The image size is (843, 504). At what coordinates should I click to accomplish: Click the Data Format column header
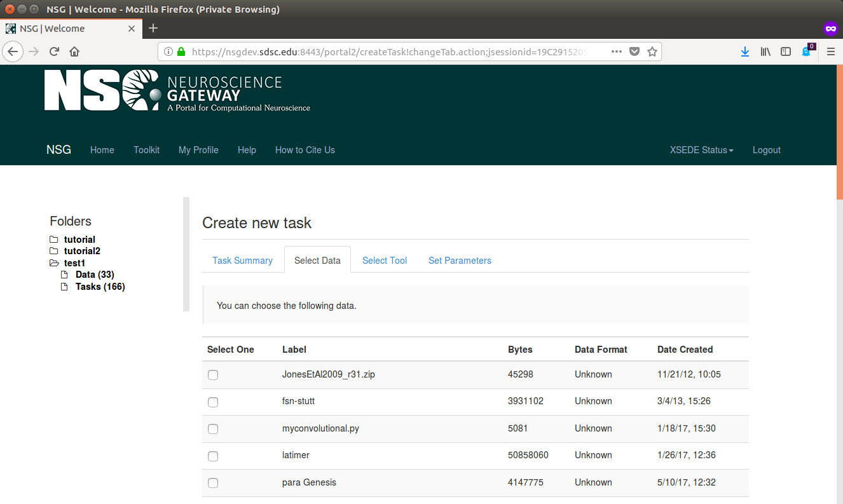pos(601,350)
